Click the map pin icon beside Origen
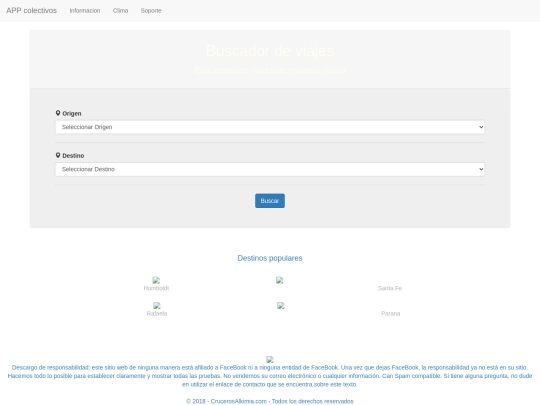Viewport: 540px width, 405px height. [58, 113]
